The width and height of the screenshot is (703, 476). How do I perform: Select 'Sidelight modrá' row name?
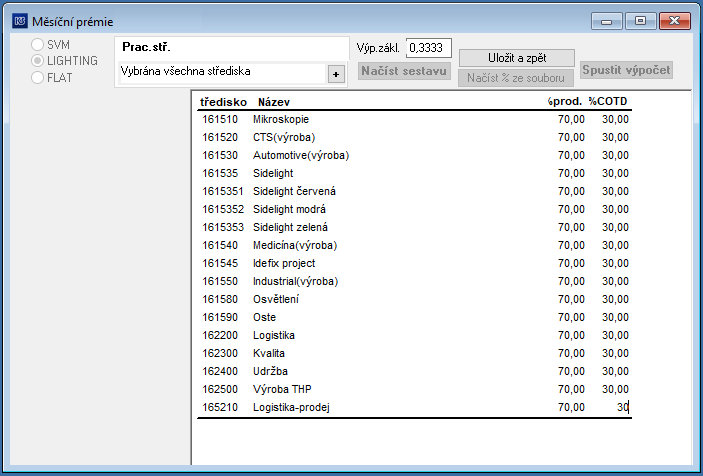pos(289,209)
